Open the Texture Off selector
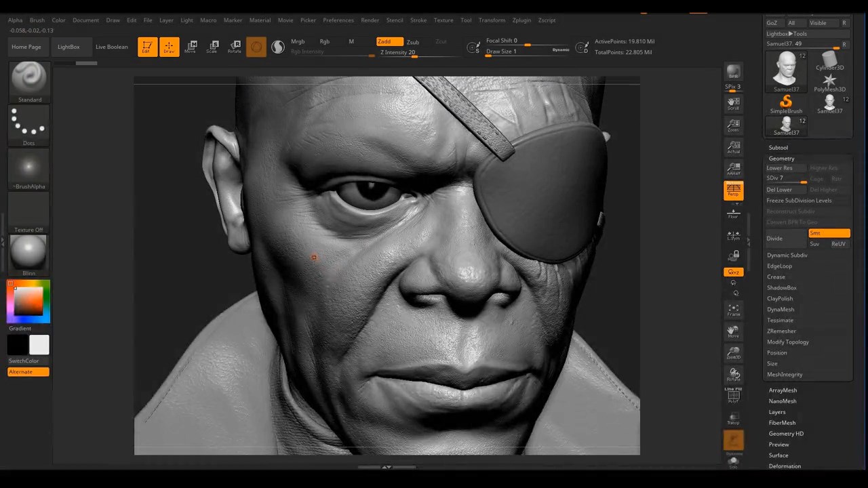 [28, 212]
